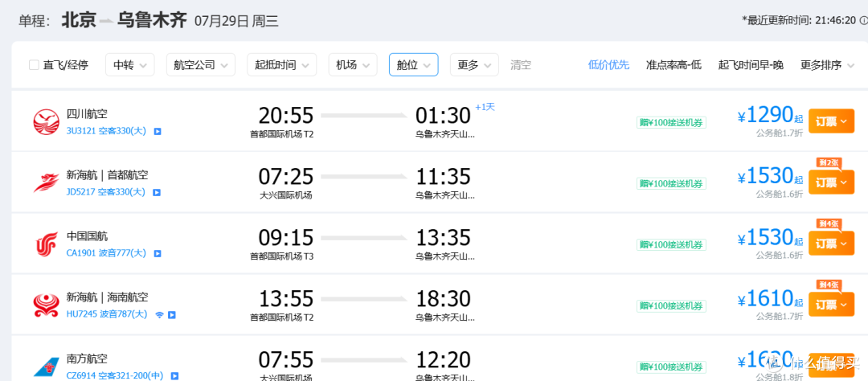Click the CA1901 波音777(大) flight link
The image size is (868, 381).
[106, 253]
